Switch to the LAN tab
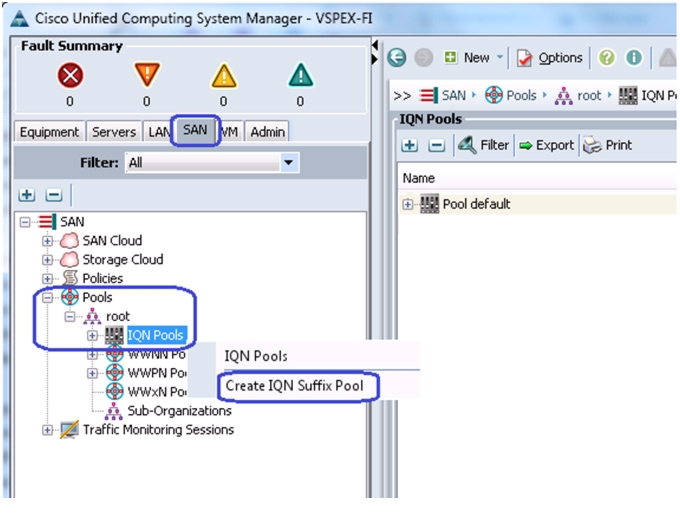The image size is (680, 532). pyautogui.click(x=158, y=132)
